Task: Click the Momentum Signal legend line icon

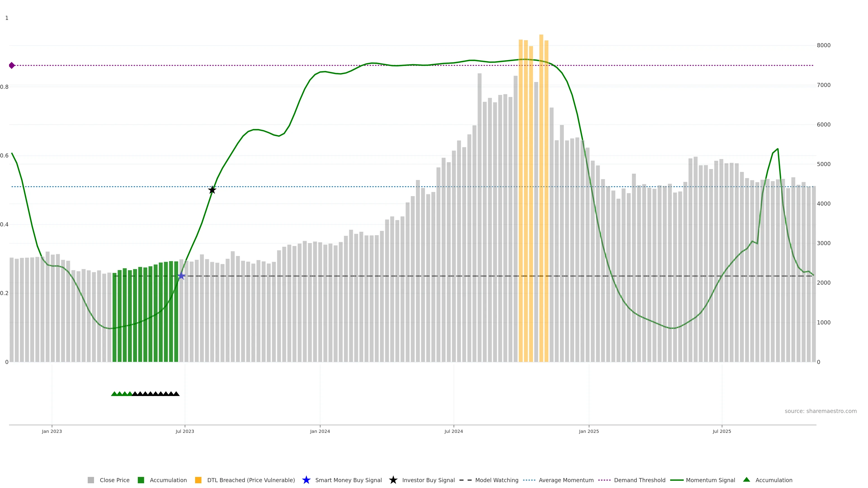Action: [677, 480]
